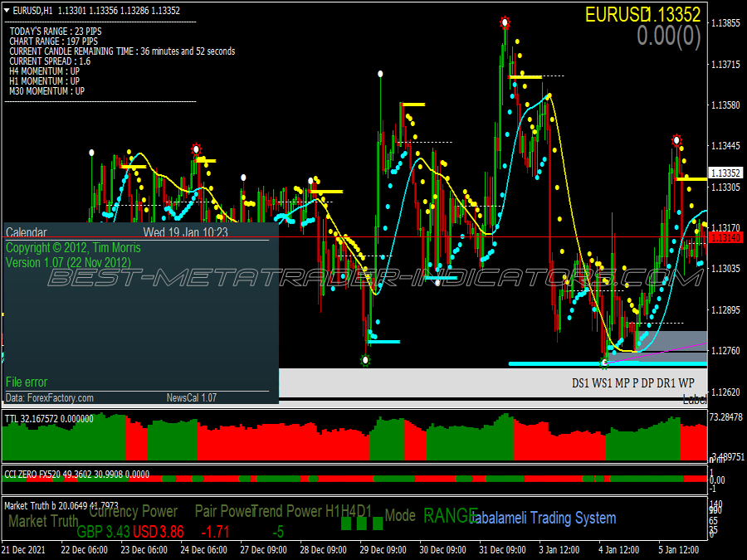Click the Tabalameli Trading System label
The image size is (747, 560).
pyautogui.click(x=543, y=518)
